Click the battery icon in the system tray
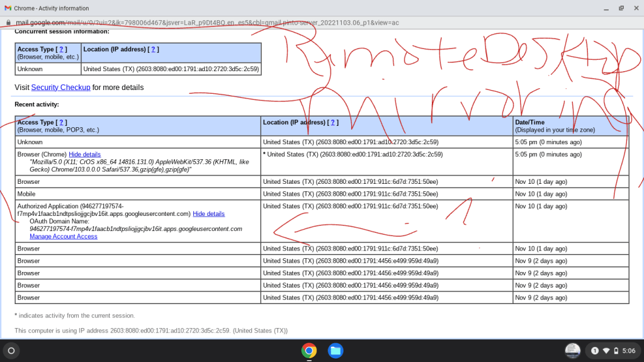Viewport: 644px width, 362px height. [x=616, y=351]
